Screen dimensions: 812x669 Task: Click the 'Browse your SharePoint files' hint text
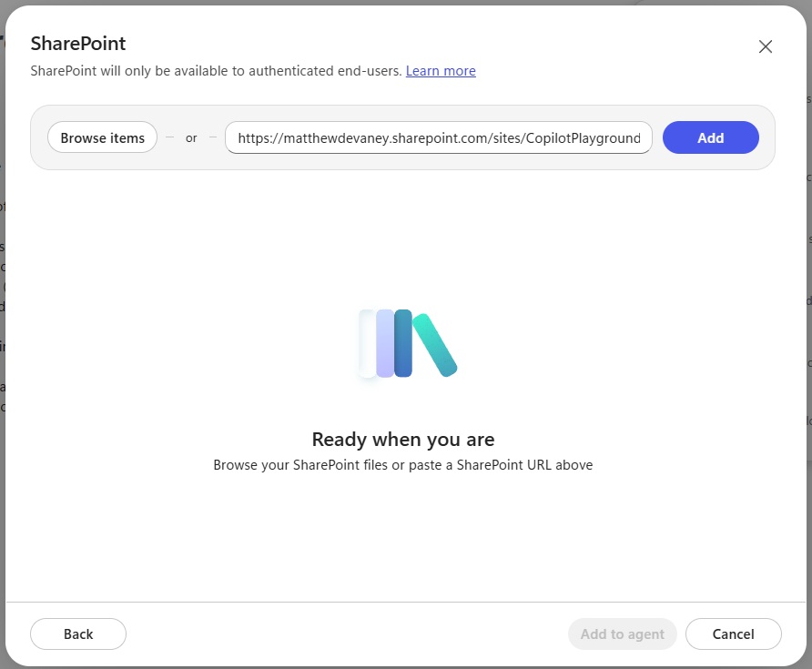(403, 465)
